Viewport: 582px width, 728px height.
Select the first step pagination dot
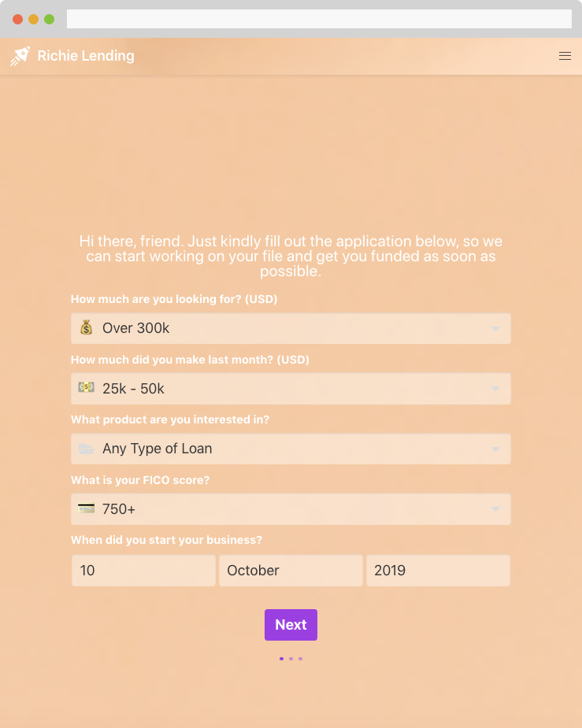tap(281, 659)
